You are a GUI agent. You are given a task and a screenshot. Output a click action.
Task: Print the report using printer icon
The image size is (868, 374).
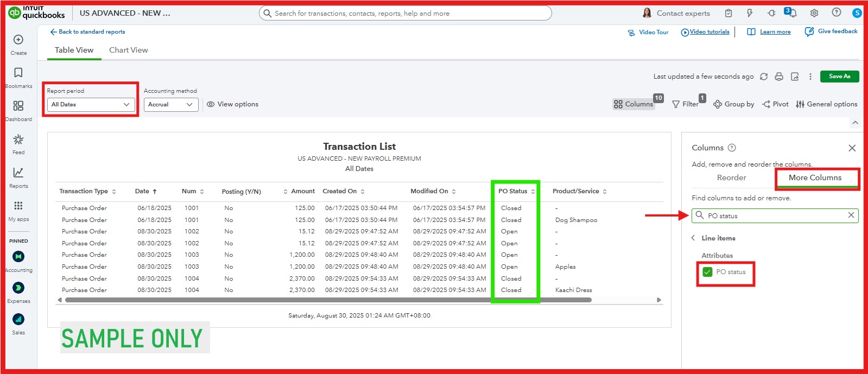(x=779, y=77)
